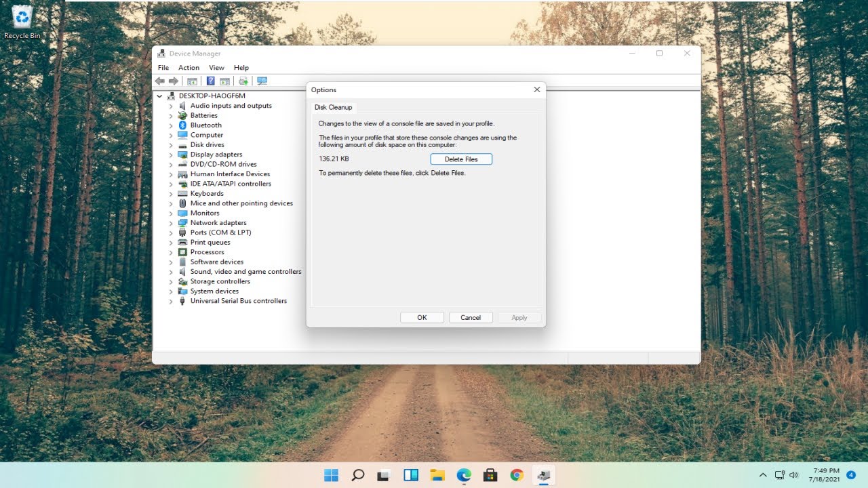Select the Print queues icon
Screen dimensions: 868x488
click(x=182, y=243)
